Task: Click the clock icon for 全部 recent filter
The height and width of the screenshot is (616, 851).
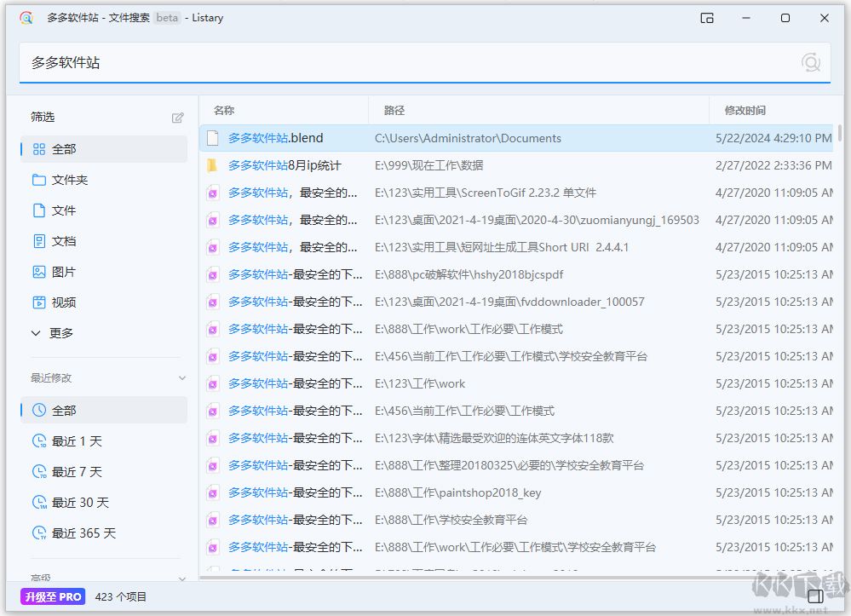Action: pos(39,411)
